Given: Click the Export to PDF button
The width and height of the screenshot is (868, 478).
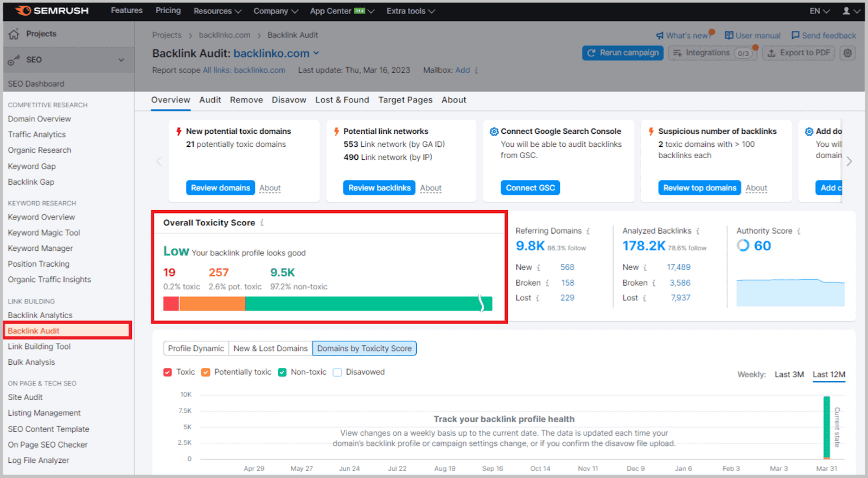Looking at the screenshot, I should (799, 53).
